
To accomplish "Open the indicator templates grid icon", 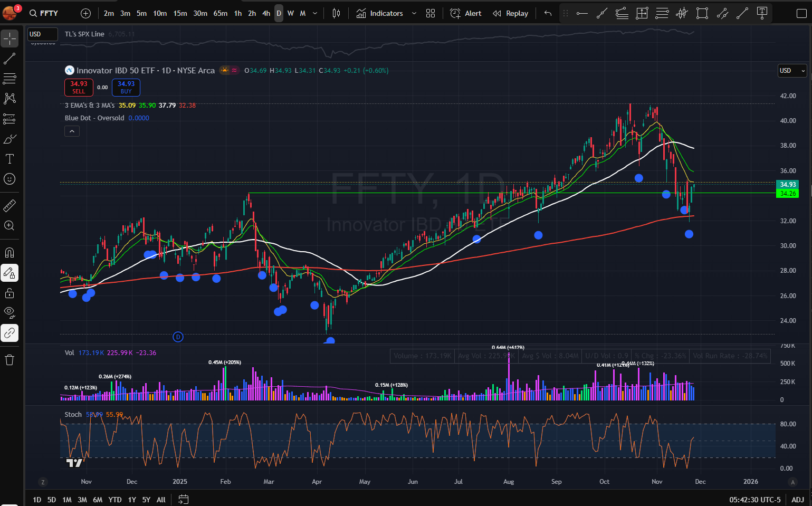I will pos(431,13).
